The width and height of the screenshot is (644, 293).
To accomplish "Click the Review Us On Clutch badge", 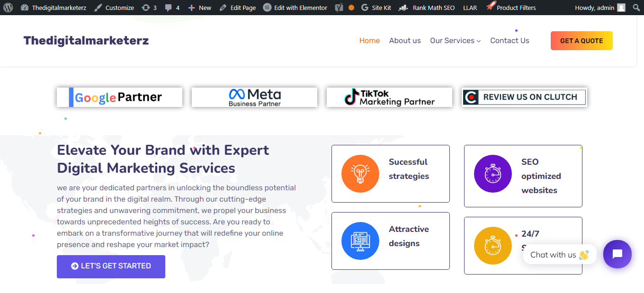I will [x=524, y=97].
